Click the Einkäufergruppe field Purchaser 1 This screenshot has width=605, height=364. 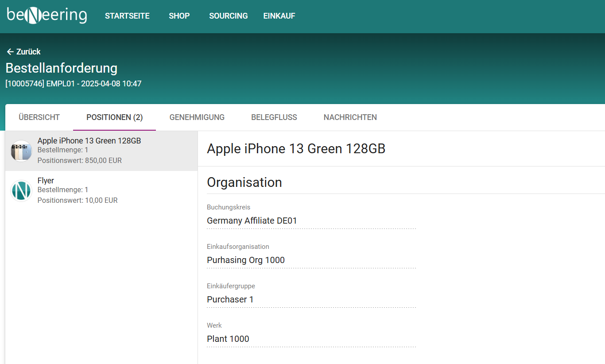tap(311, 299)
